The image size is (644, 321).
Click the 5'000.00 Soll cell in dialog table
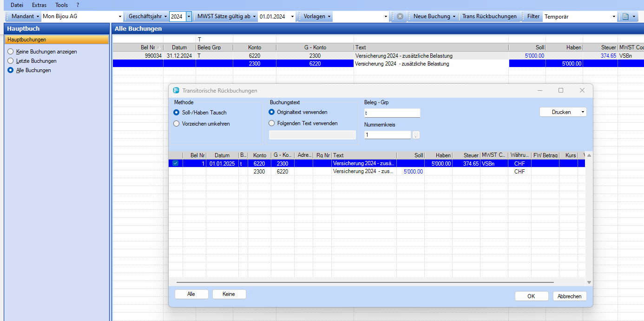[x=410, y=172]
